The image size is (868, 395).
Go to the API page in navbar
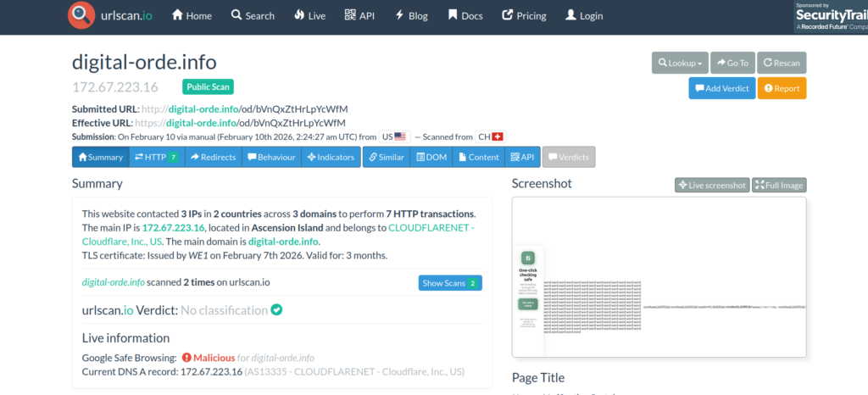pos(359,15)
